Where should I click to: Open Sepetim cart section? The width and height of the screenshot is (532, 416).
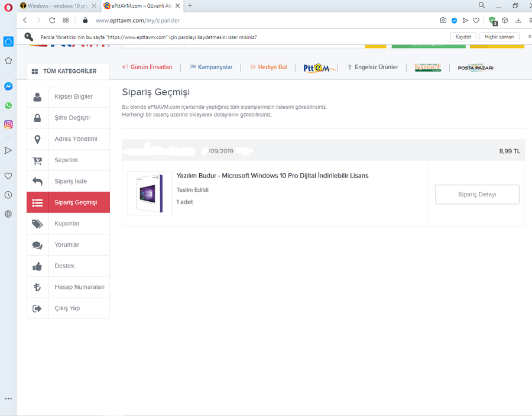pyautogui.click(x=68, y=160)
